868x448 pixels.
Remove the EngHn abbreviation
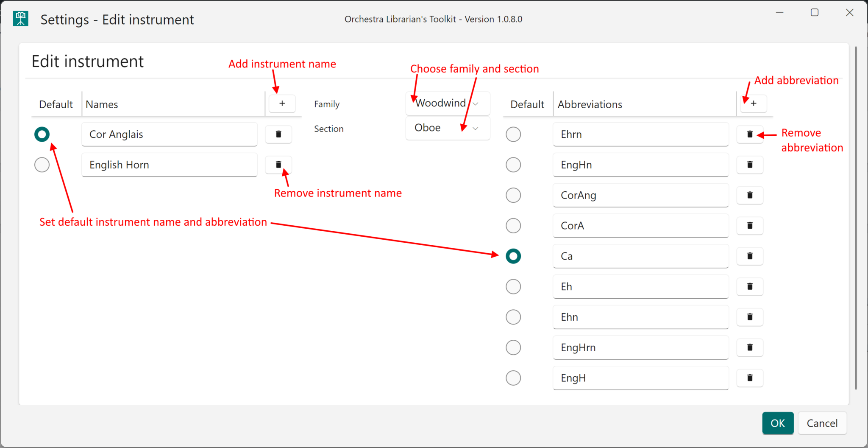coord(750,165)
